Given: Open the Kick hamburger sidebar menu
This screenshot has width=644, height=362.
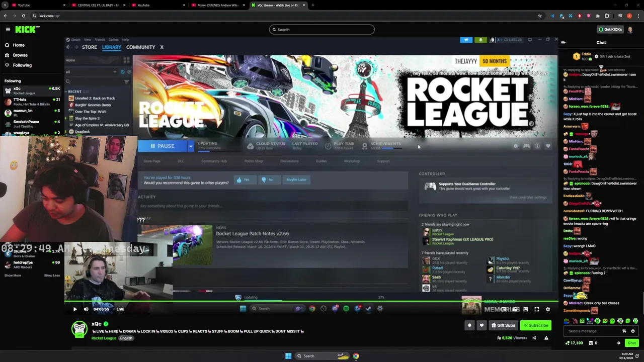Looking at the screenshot, I should pyautogui.click(x=8, y=30).
